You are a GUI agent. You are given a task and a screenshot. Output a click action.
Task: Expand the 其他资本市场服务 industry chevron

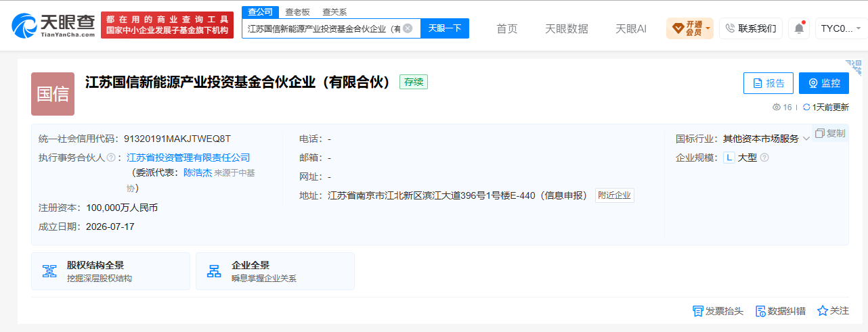[x=806, y=139]
